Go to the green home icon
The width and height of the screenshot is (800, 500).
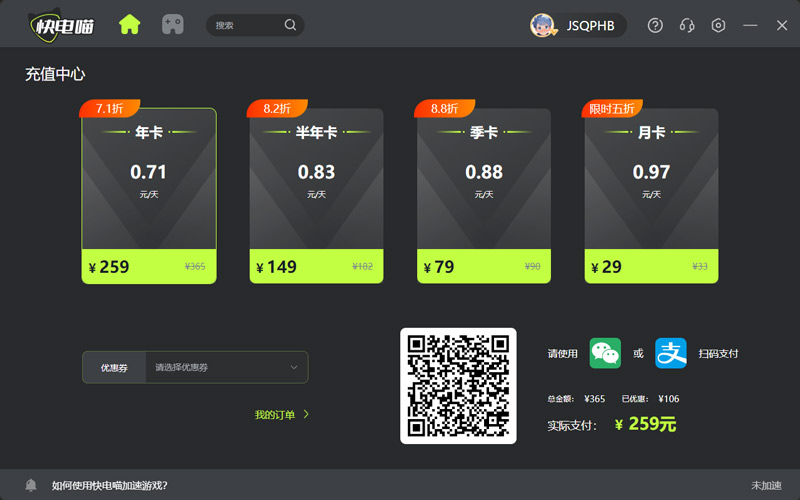130,24
